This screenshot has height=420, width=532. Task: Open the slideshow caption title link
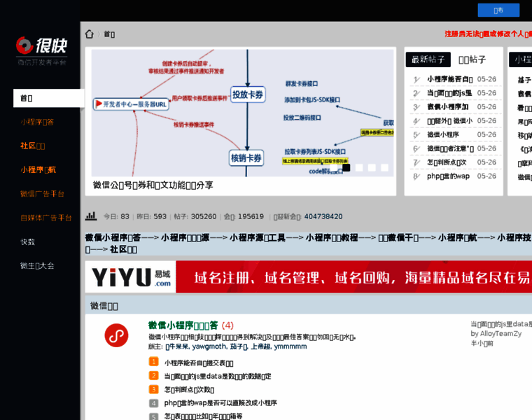tap(153, 185)
